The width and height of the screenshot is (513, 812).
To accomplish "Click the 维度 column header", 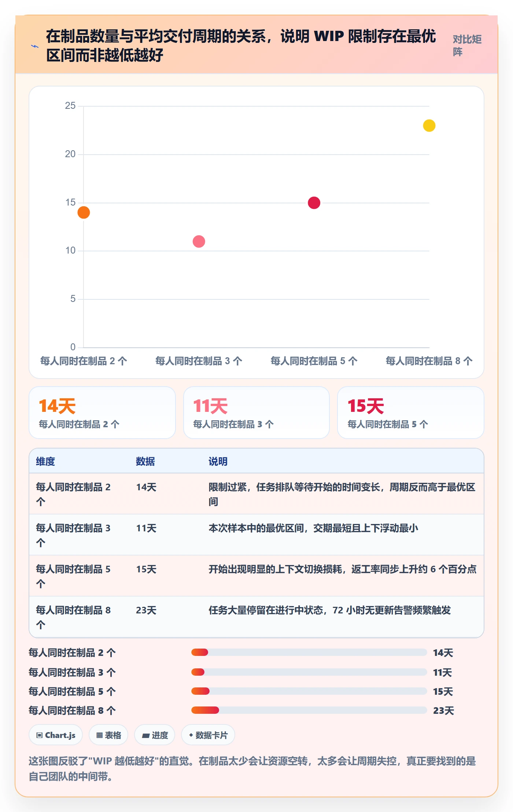I will click(x=45, y=461).
